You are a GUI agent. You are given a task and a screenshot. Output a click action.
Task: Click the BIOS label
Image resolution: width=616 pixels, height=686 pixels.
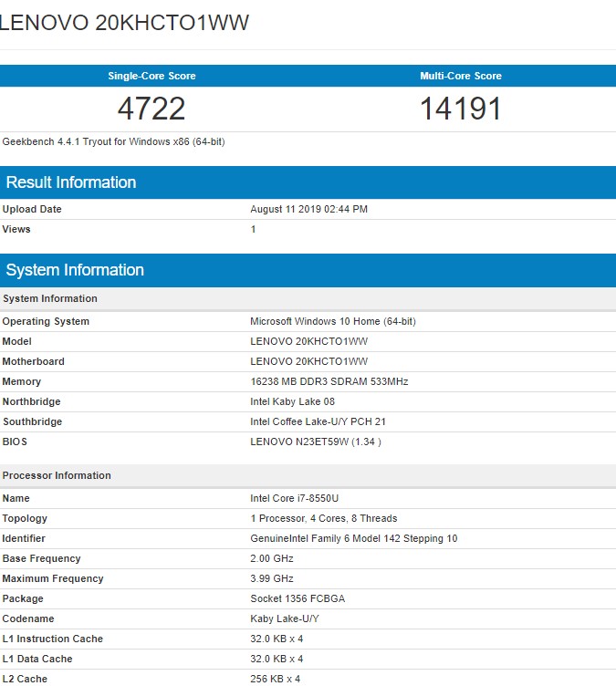15,442
